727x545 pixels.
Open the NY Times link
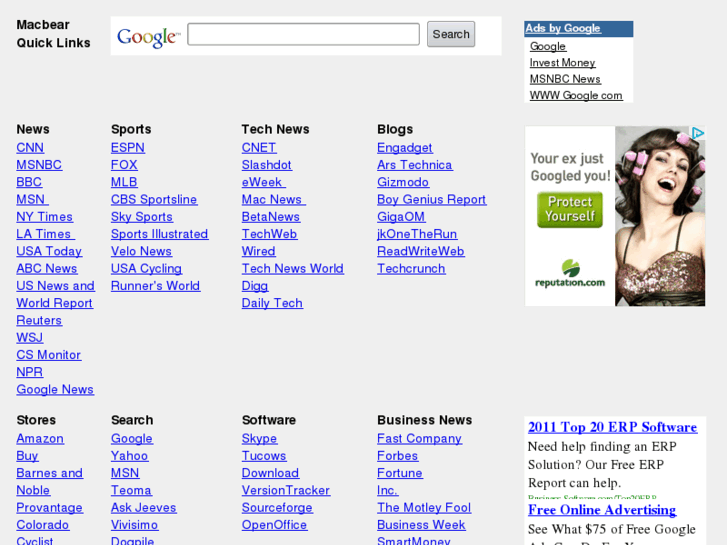(x=45, y=217)
